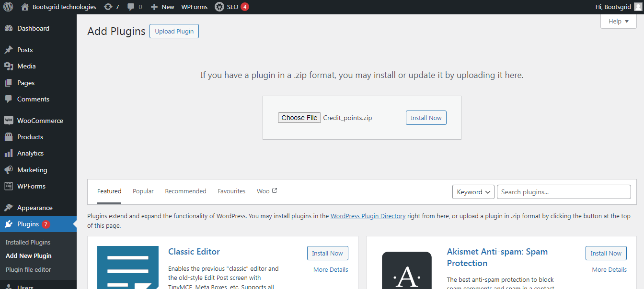Image resolution: width=644 pixels, height=289 pixels.
Task: Click the Appearance brush icon
Action: coord(8,208)
